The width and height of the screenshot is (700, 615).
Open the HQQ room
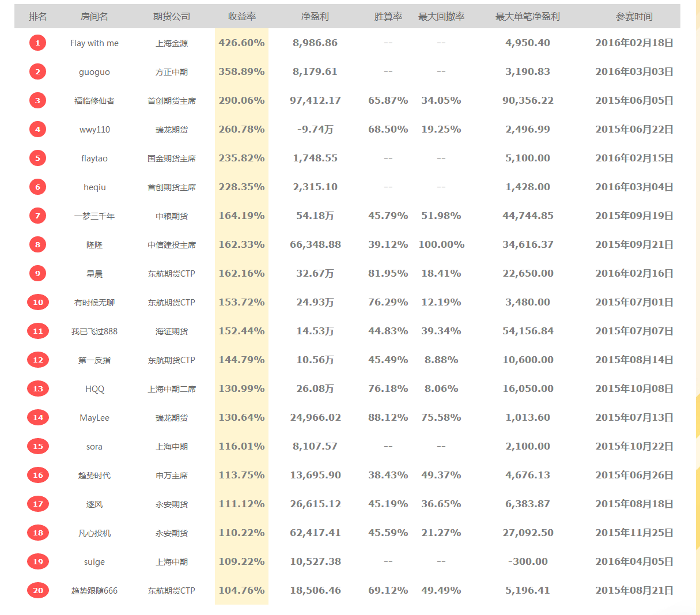pyautogui.click(x=94, y=389)
